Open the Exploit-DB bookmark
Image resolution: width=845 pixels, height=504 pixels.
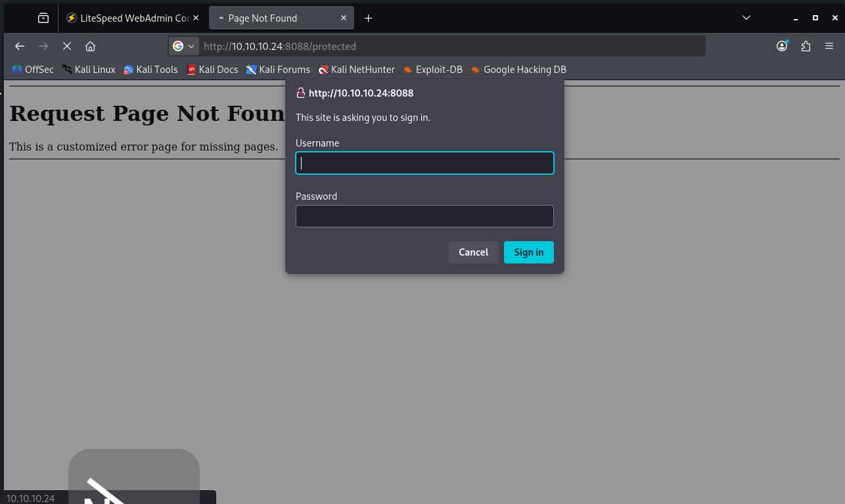pyautogui.click(x=433, y=70)
